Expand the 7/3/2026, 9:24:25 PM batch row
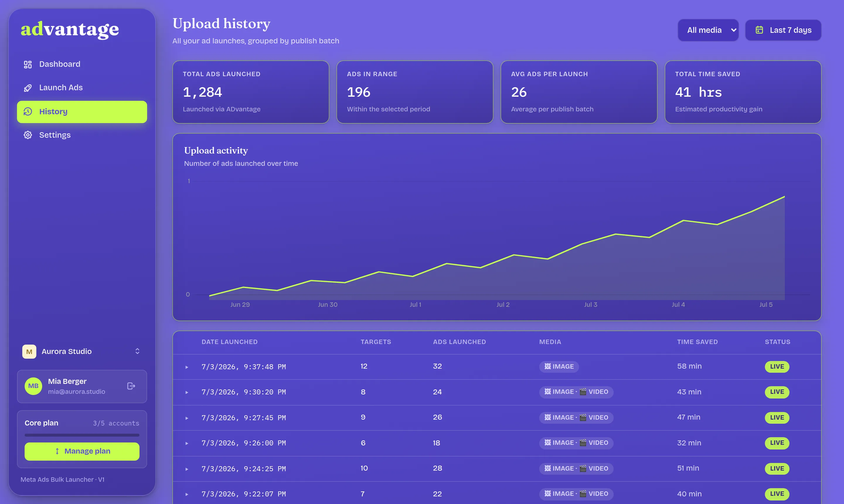This screenshot has height=504, width=844. [187, 469]
